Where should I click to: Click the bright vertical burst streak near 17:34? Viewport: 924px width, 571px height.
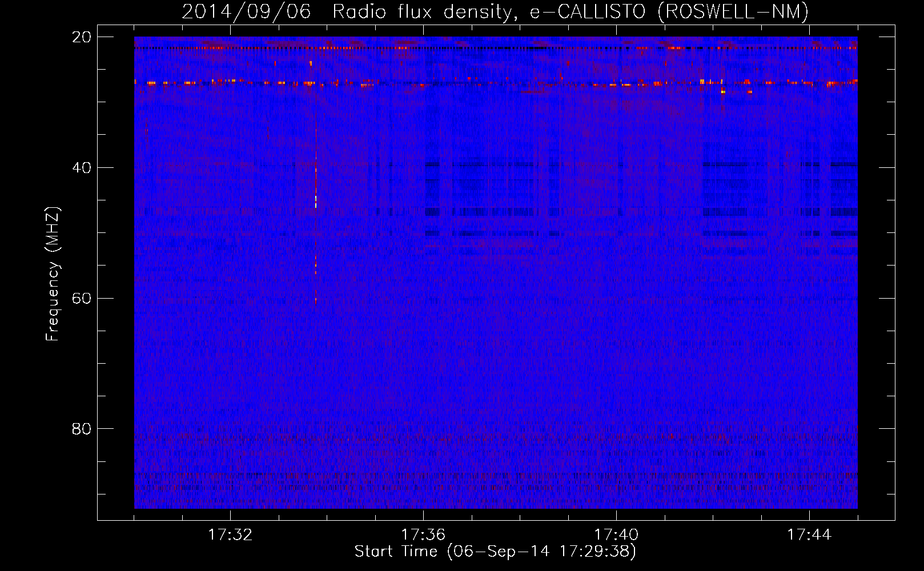(x=315, y=217)
